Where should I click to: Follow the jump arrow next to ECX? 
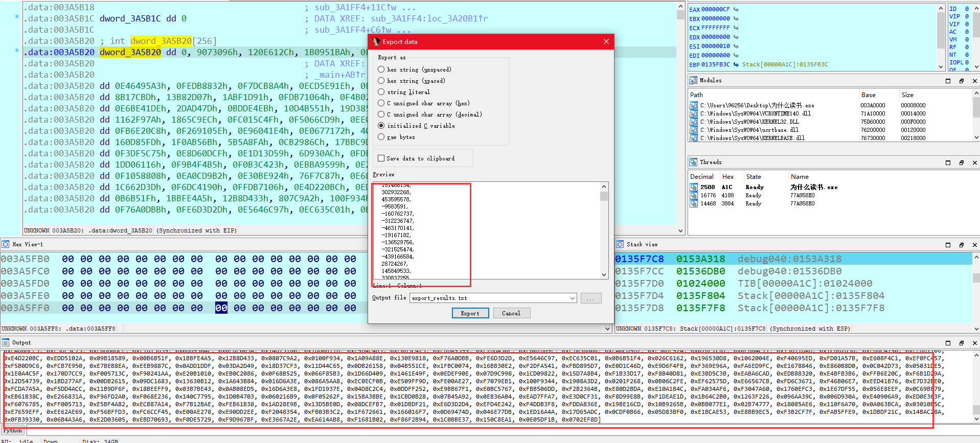click(x=736, y=28)
